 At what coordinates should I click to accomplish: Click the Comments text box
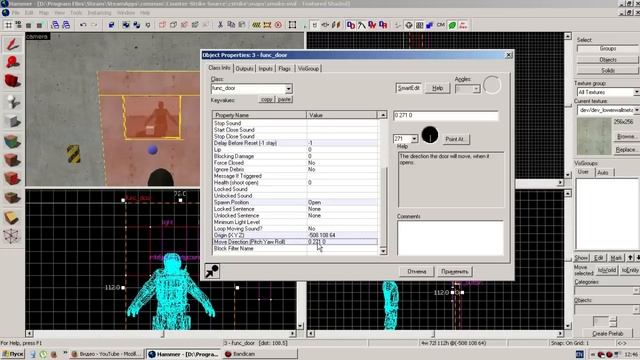[x=450, y=238]
